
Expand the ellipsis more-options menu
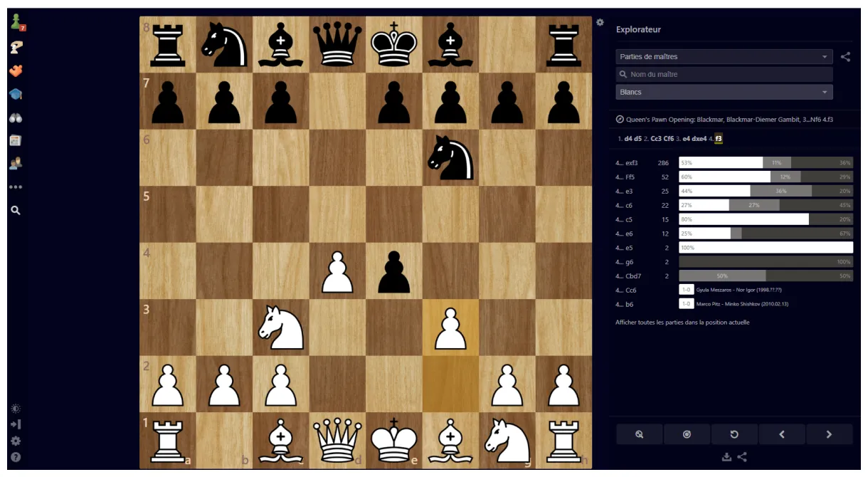[16, 187]
